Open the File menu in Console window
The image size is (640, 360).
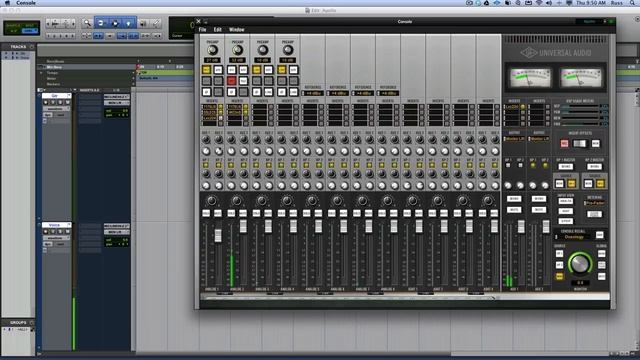(202, 30)
